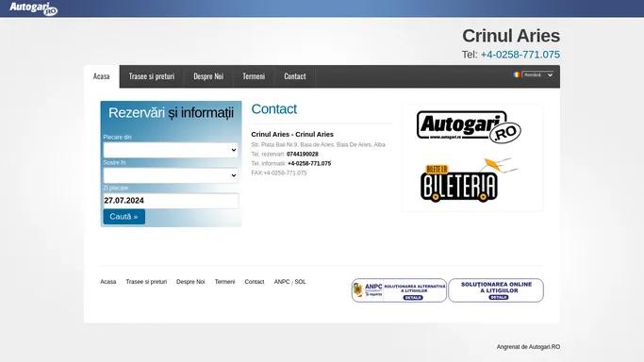The width and height of the screenshot is (644, 362).
Task: Open the Trasee si preturi tab
Action: tap(152, 76)
